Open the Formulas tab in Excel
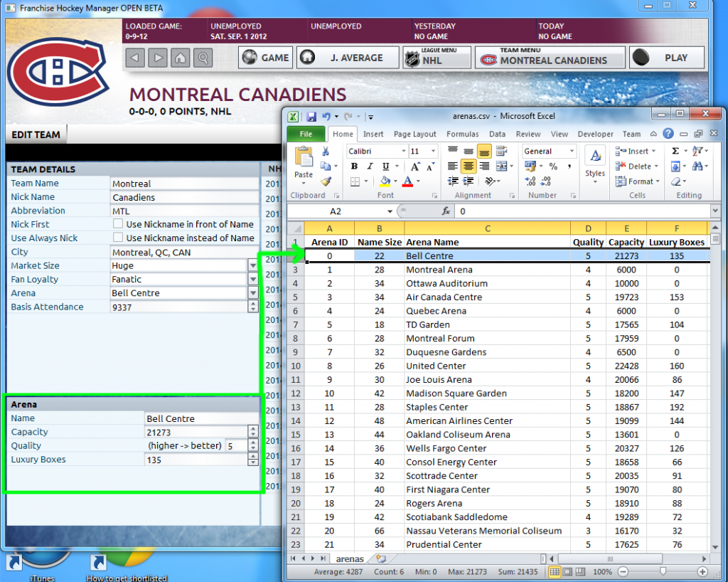 click(x=462, y=134)
